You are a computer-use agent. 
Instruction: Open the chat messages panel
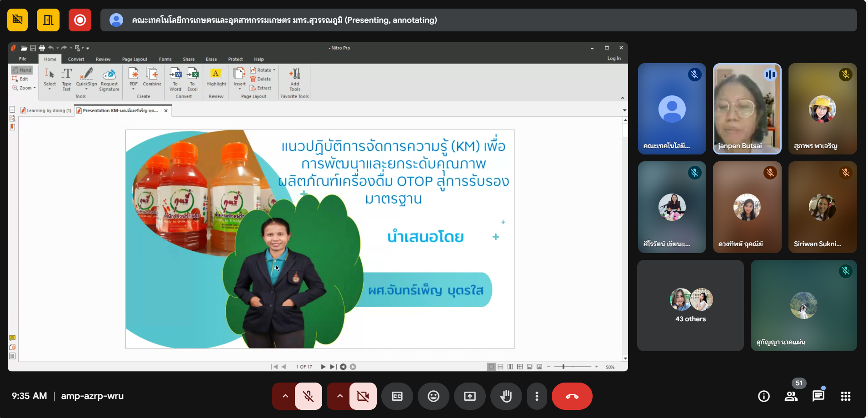(818, 396)
